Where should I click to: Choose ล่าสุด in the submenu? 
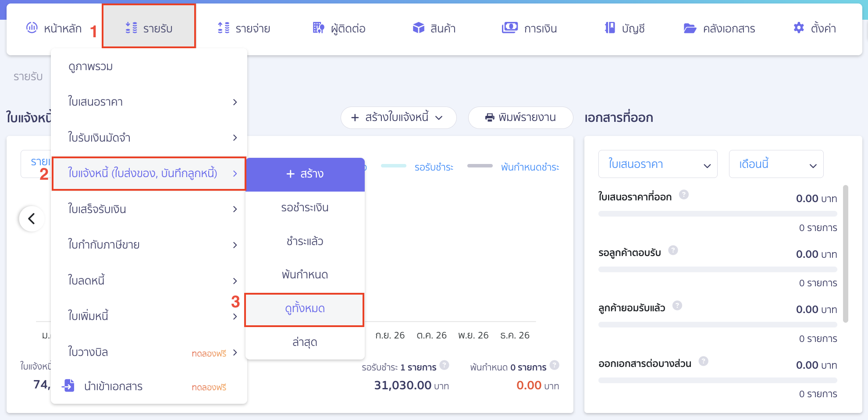click(x=305, y=342)
